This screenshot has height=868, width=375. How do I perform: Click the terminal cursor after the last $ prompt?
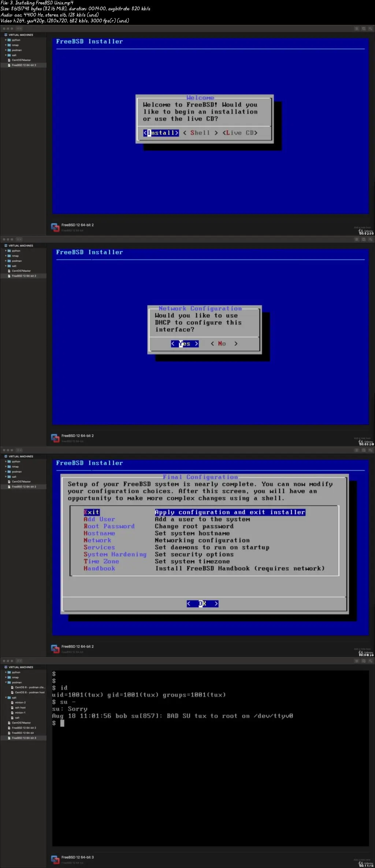[62, 723]
